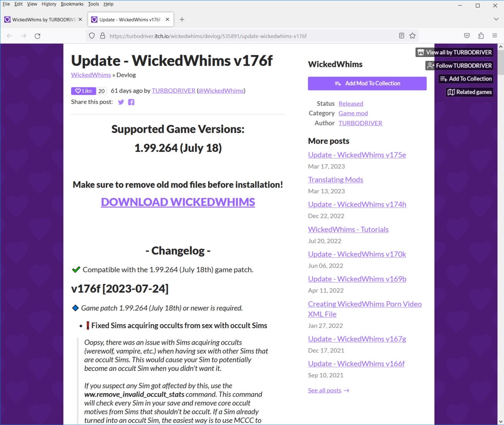Image resolution: width=504 pixels, height=425 pixels.
Task: Follow TURBODRIVER
Action: (x=460, y=66)
